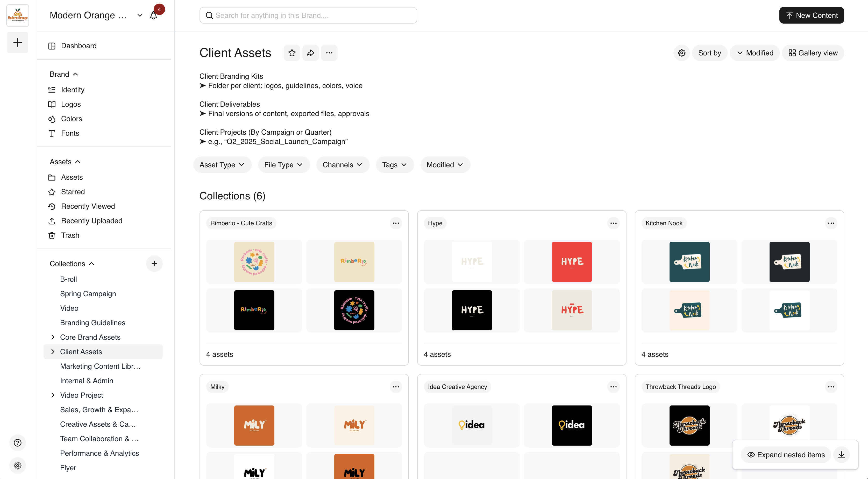Viewport: 868px width, 479px height.
Task: Open notifications bell with badge
Action: pyautogui.click(x=154, y=16)
